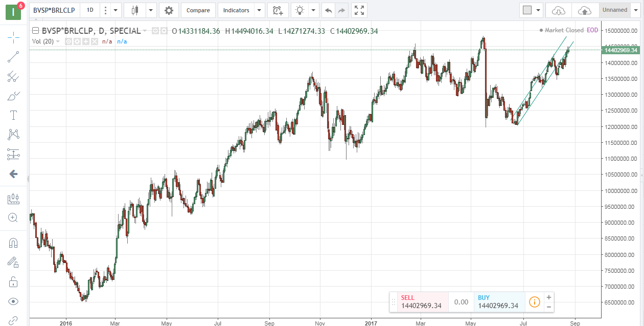Click the current price label 14402969.34
The image size is (644, 326).
click(621, 50)
